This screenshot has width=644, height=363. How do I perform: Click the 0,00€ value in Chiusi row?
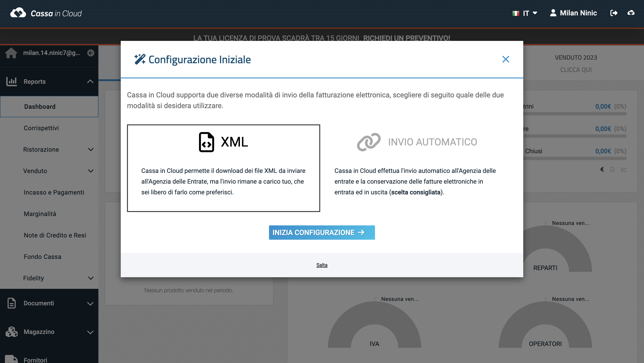tap(603, 151)
